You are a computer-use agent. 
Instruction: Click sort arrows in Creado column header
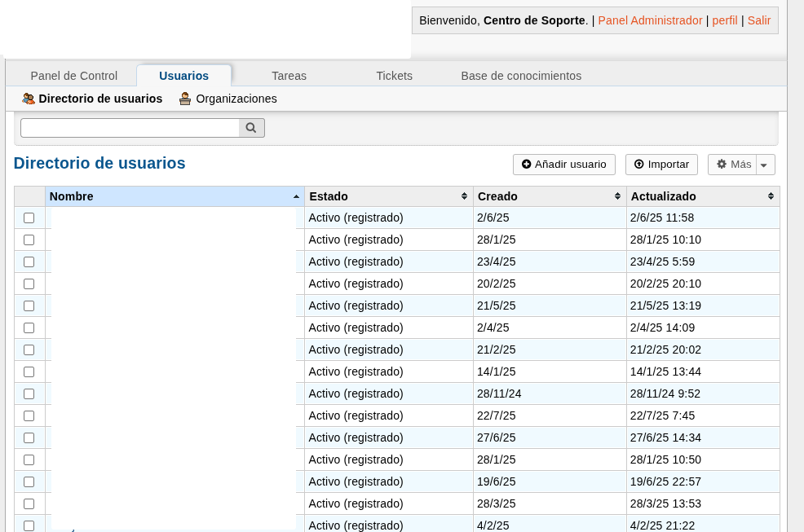pyautogui.click(x=617, y=196)
